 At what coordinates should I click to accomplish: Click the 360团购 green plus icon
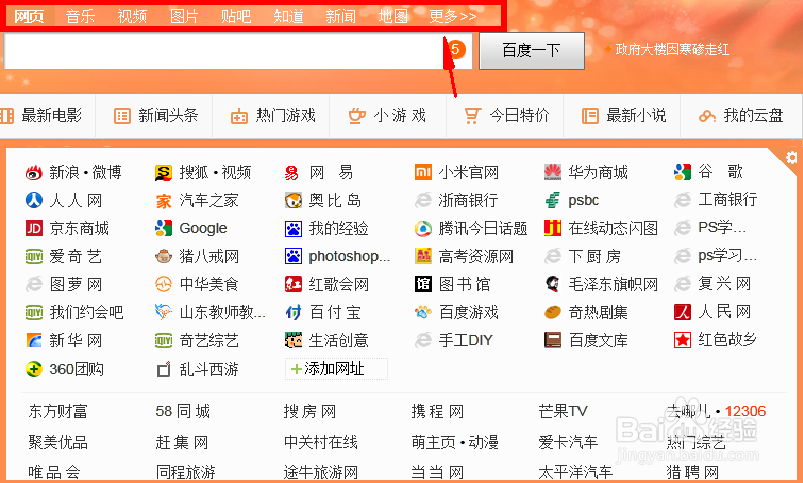[x=34, y=369]
